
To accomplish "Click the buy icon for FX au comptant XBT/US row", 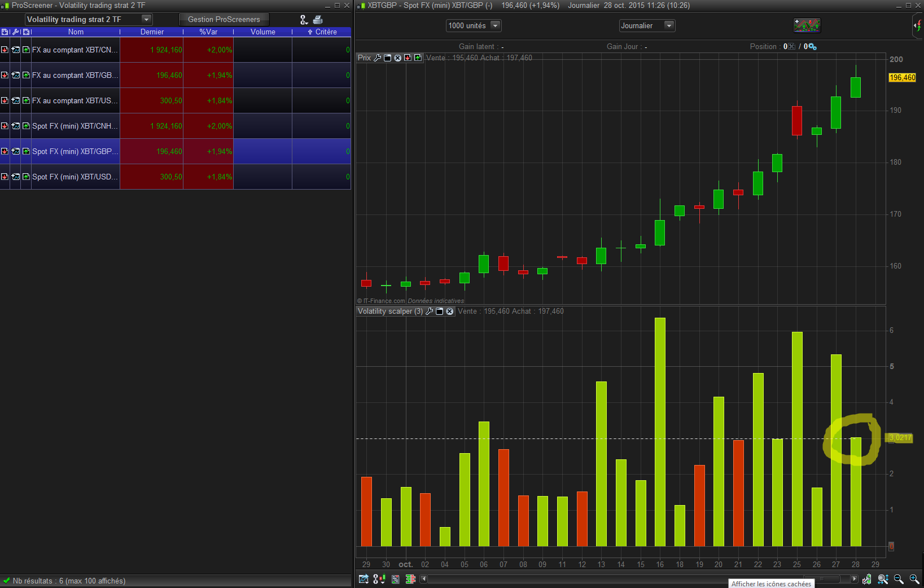I will pos(26,100).
